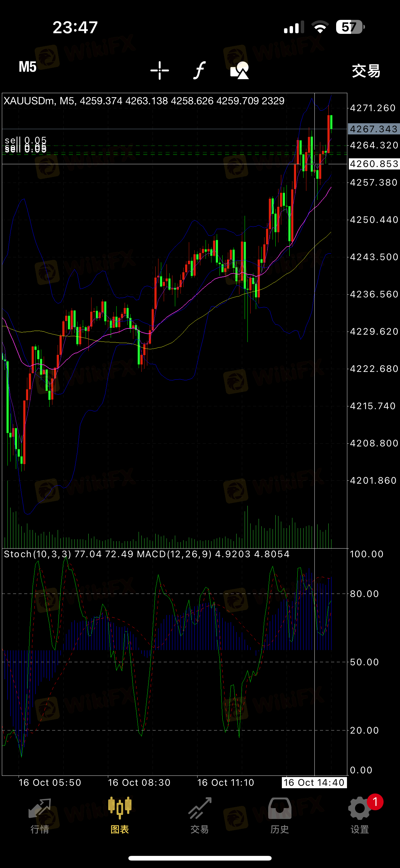This screenshot has width=400, height=868.
Task: Tap the 23:47 clock in status bar
Action: (75, 27)
